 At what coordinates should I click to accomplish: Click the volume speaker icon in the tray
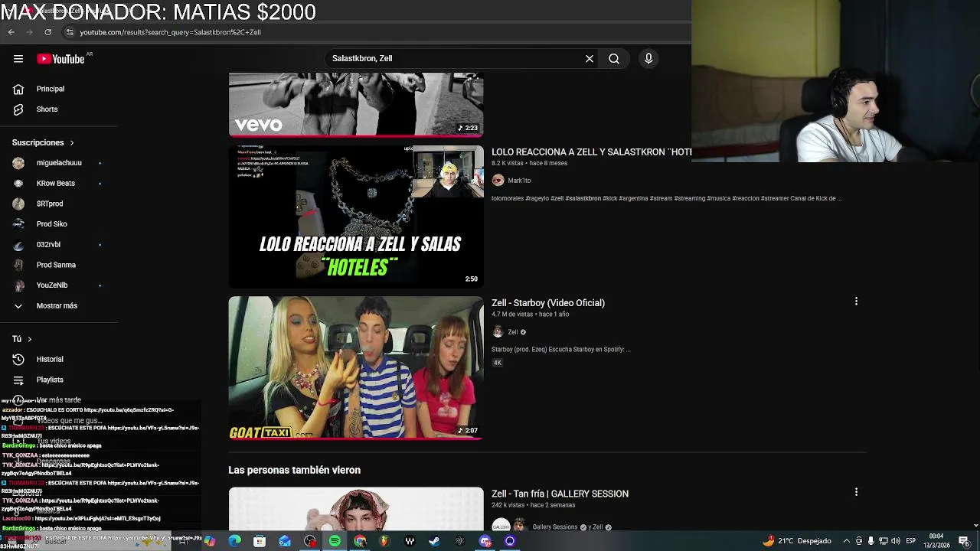tap(894, 541)
